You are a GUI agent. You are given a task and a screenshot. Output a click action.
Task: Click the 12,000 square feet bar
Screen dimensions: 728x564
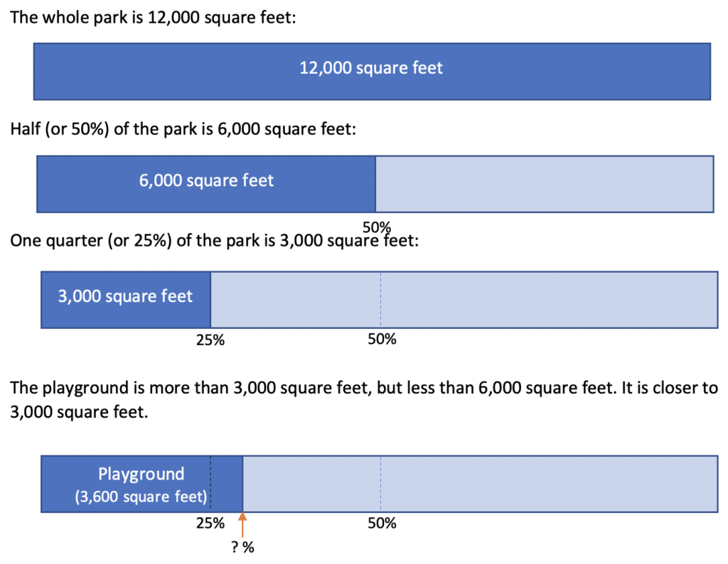[x=372, y=72]
